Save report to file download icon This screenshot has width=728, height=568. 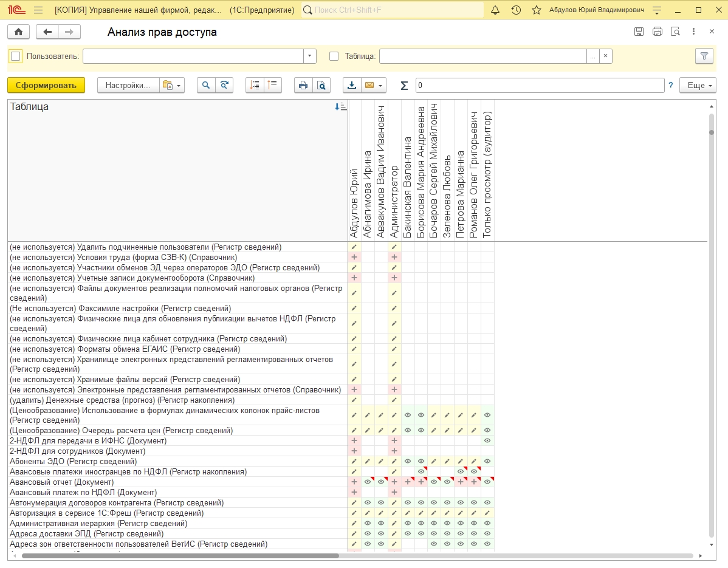pos(352,86)
